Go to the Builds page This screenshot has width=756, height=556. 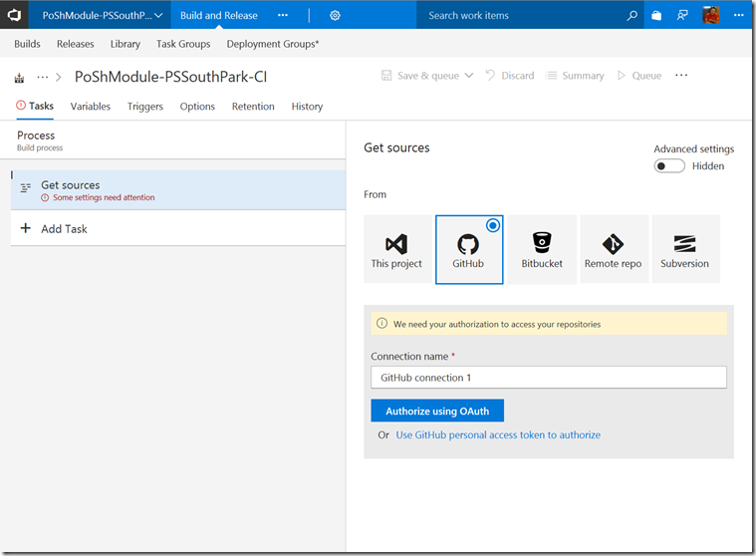27,44
